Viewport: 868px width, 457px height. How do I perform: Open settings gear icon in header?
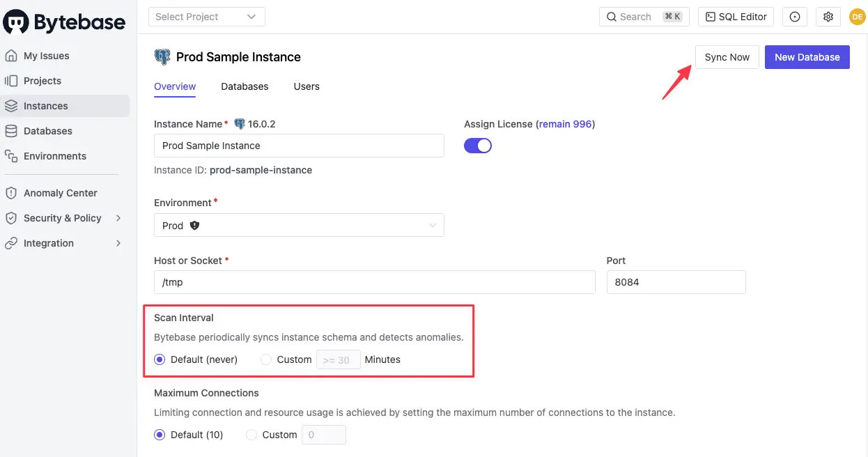click(x=828, y=17)
